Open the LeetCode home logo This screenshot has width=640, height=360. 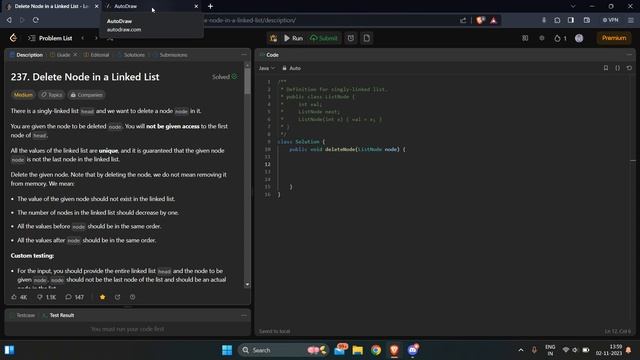[x=13, y=38]
